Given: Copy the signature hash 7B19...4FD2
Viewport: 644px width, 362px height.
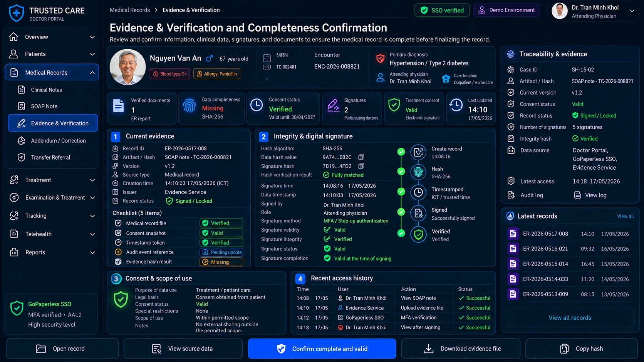Looking at the screenshot, I should pyautogui.click(x=361, y=166).
